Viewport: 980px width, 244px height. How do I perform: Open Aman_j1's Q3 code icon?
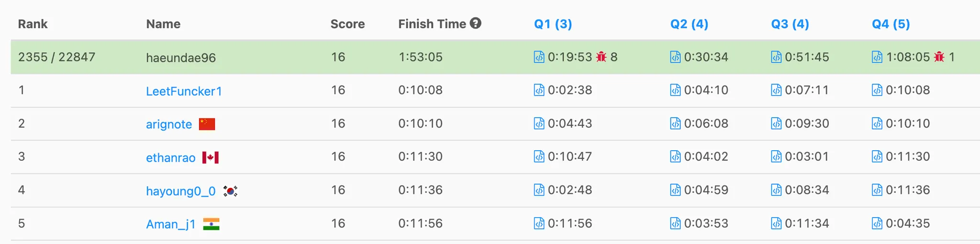pos(776,223)
